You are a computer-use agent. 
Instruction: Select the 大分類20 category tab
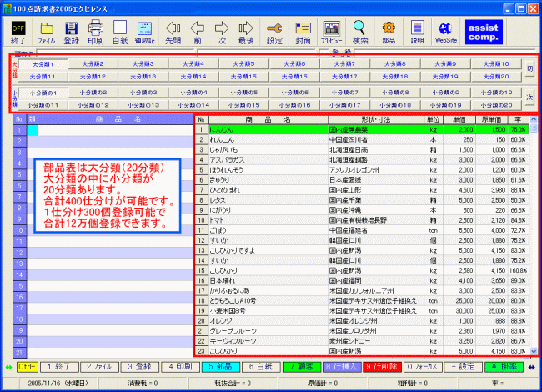(496, 77)
